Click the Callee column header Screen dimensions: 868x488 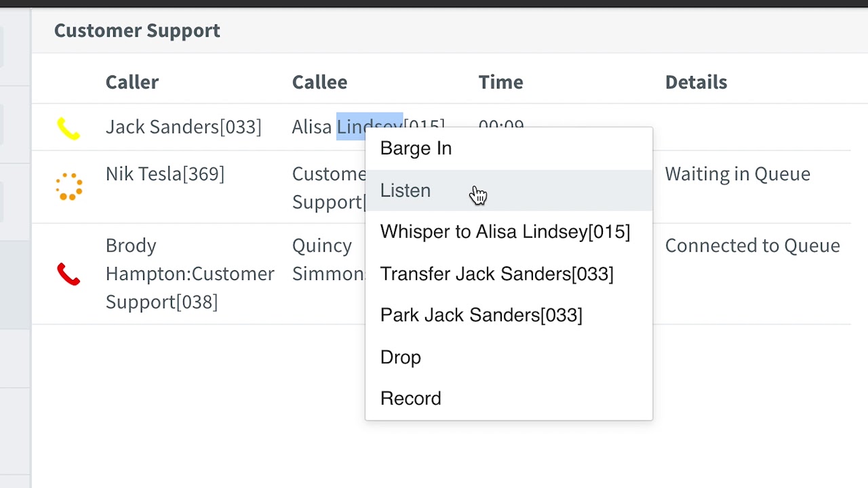(x=319, y=82)
